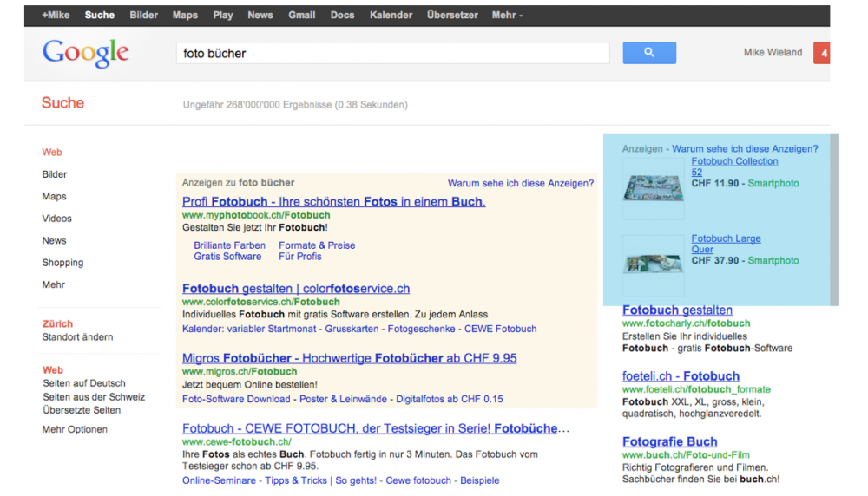This screenshot has width=868, height=496.
Task: Open +Mike in the top bar
Action: [x=56, y=16]
